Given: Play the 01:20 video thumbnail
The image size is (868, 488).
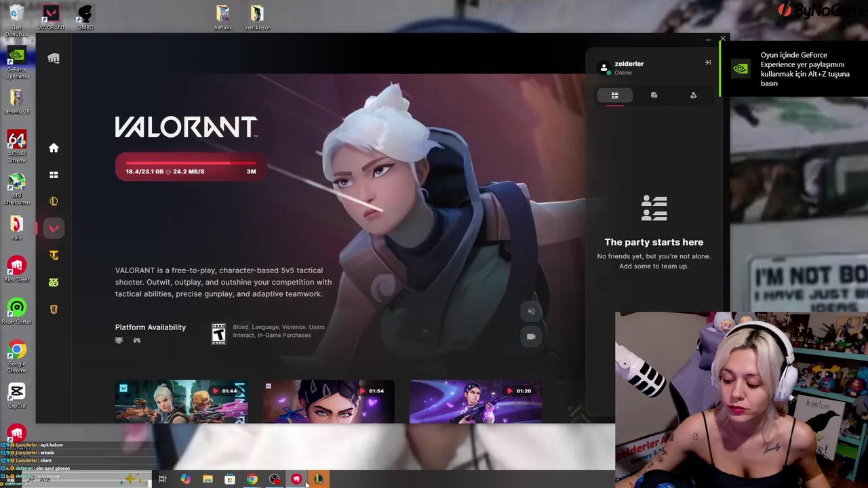Looking at the screenshot, I should click(475, 401).
